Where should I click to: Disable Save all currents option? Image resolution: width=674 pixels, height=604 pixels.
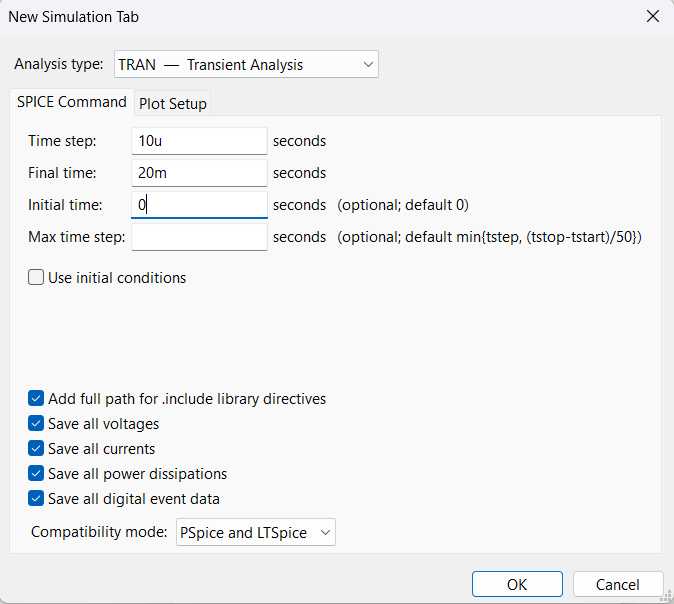37,449
